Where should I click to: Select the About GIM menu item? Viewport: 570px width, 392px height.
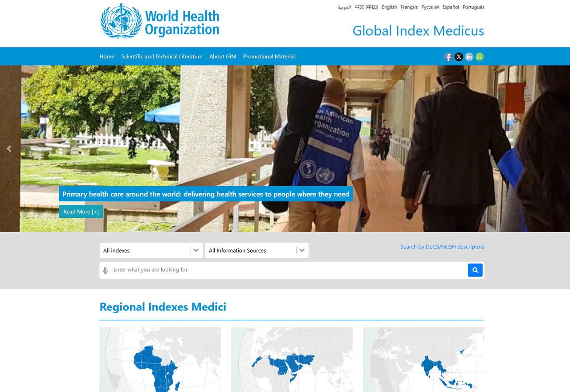[x=223, y=57]
